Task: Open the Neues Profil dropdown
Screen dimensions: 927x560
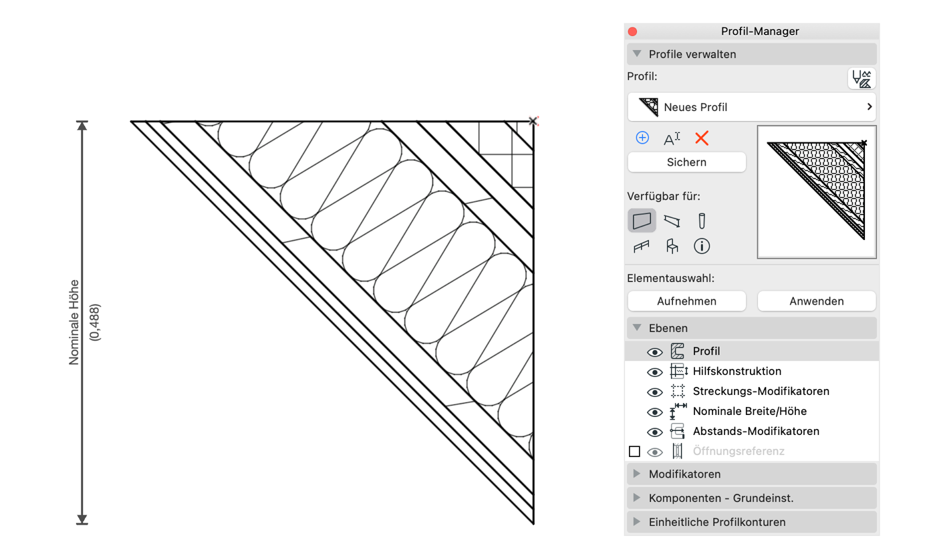Action: tap(752, 107)
